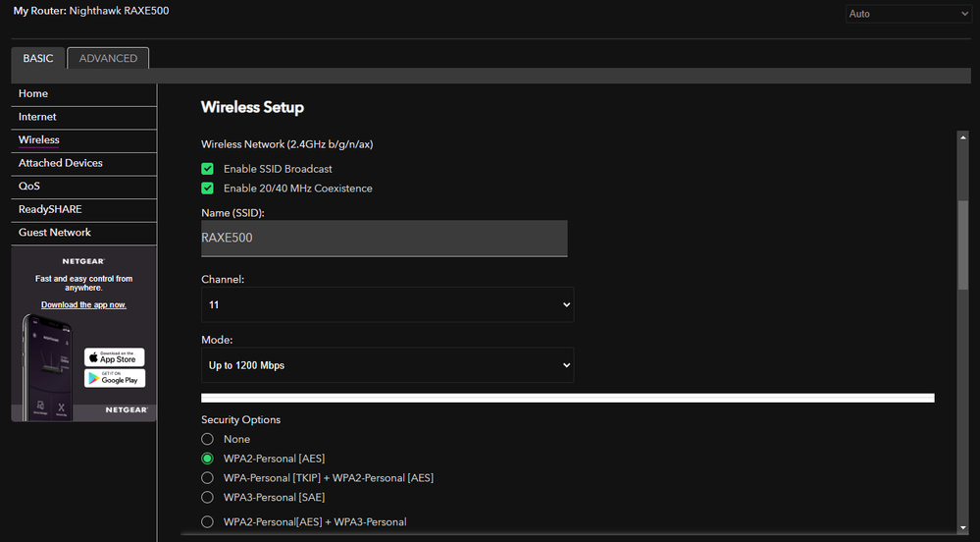The image size is (980, 542).
Task: Toggle Enable 20/40 MHz Coexistence checkbox
Action: [207, 189]
